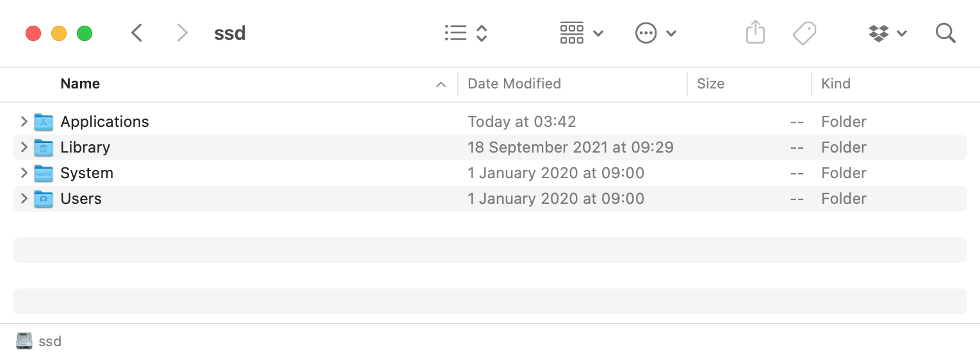Go forward using the forward arrow
This screenshot has width=980, height=359.
[x=183, y=33]
